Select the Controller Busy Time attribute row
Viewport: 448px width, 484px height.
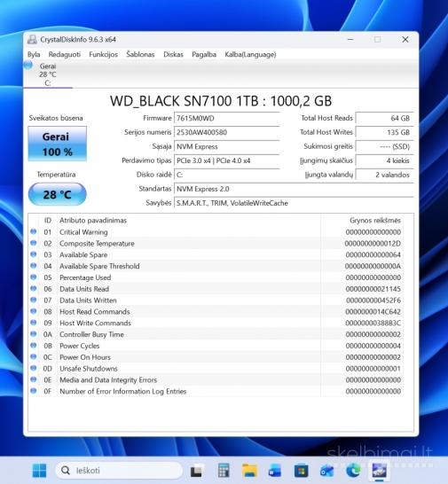pos(216,334)
